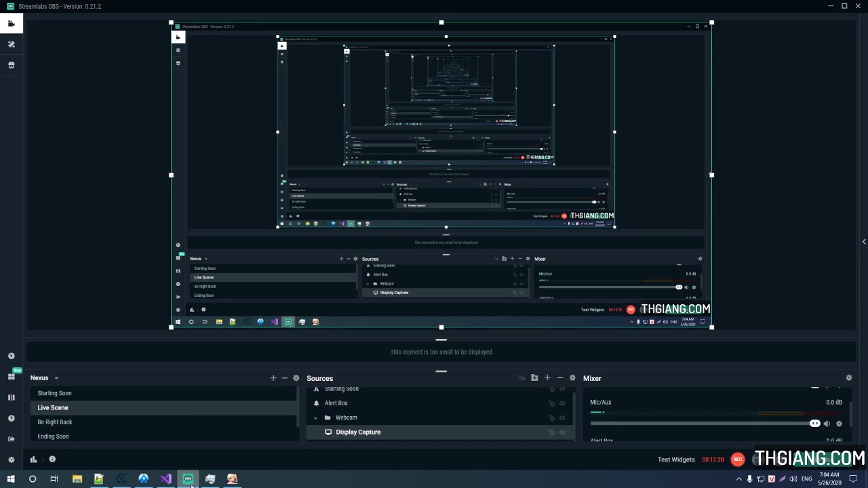Lock the Display Capture source
Image resolution: width=868 pixels, height=488 pixels.
[551, 432]
